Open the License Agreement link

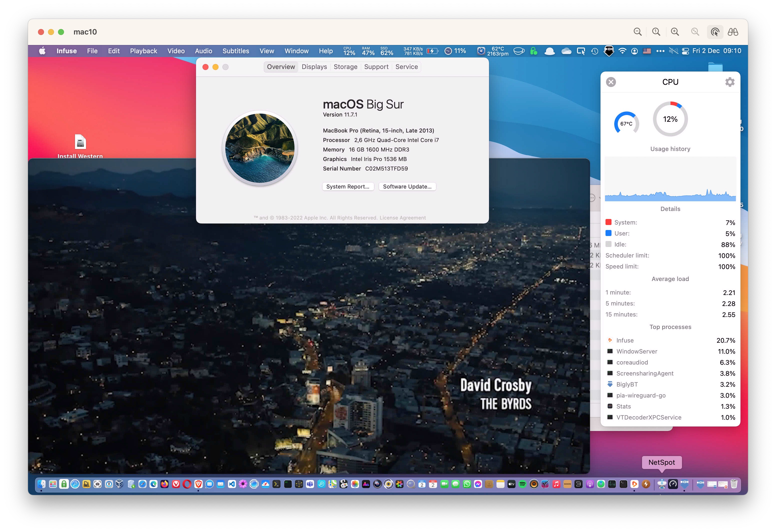coord(402,218)
